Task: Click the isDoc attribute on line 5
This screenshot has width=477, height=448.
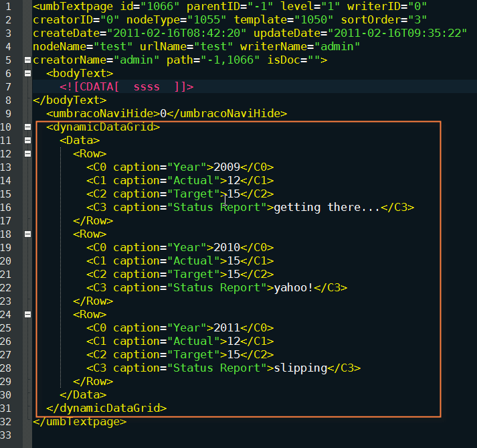Action: 293,60
